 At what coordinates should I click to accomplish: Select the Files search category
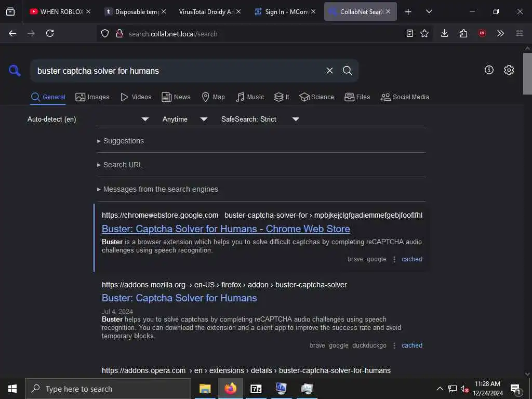[357, 97]
